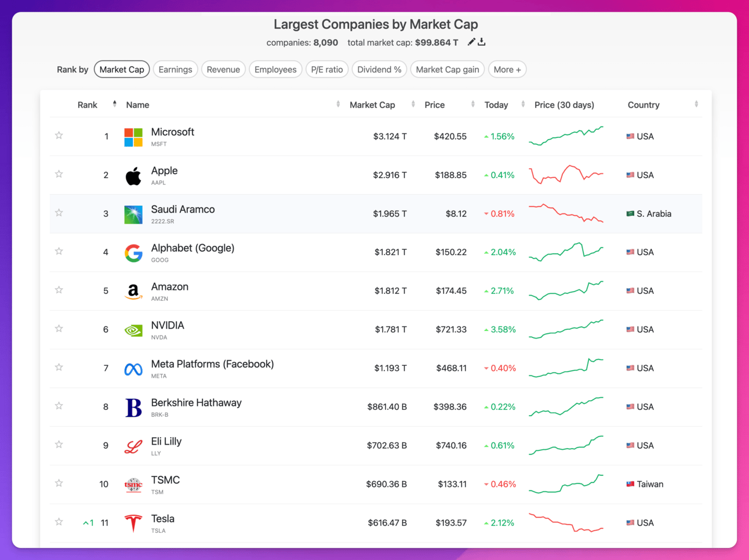
Task: Click the NVIDIA logo icon
Action: coord(133,330)
